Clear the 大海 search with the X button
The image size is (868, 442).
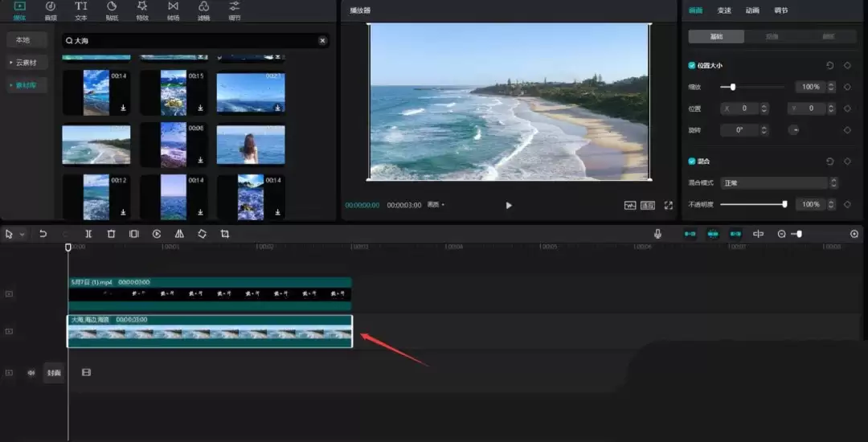coord(322,40)
